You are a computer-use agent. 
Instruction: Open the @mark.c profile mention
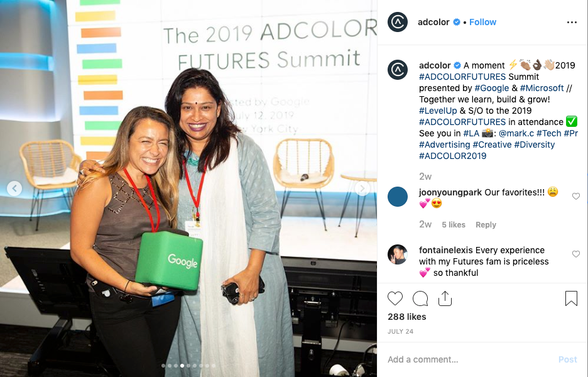pos(516,133)
